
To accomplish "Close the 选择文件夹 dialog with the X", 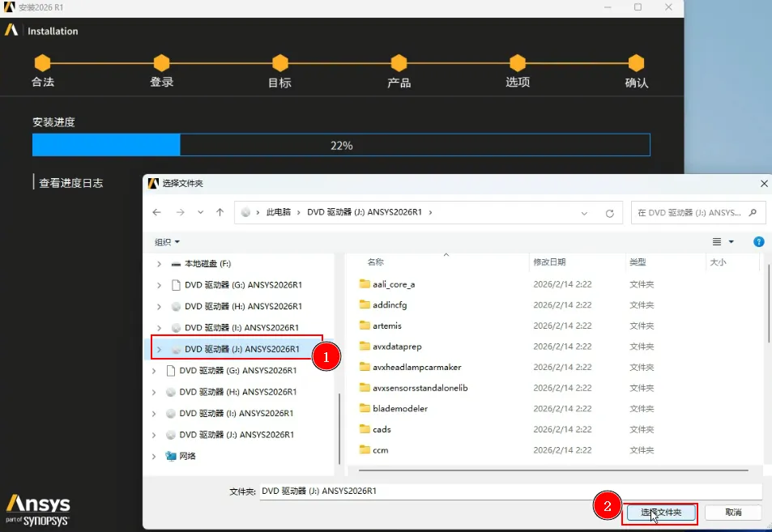I will point(764,183).
